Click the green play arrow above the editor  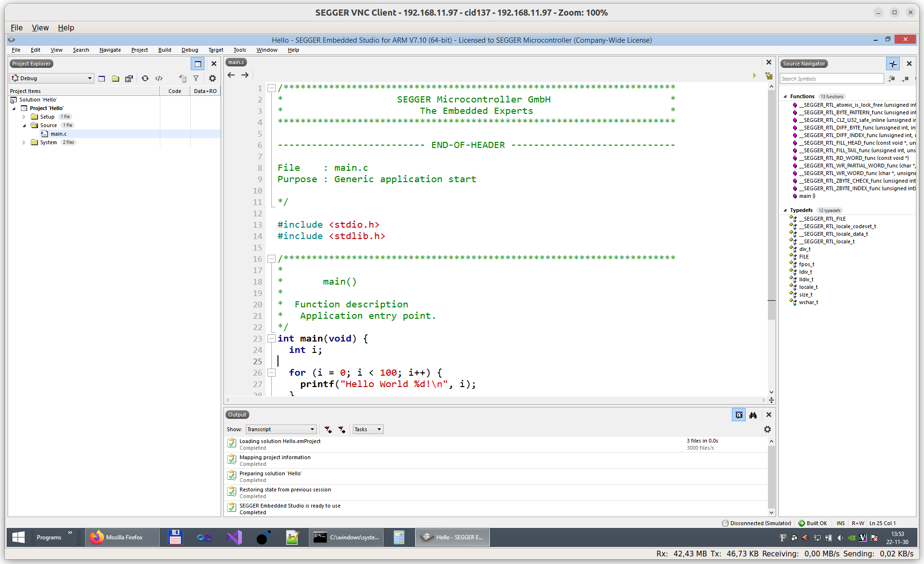755,75
